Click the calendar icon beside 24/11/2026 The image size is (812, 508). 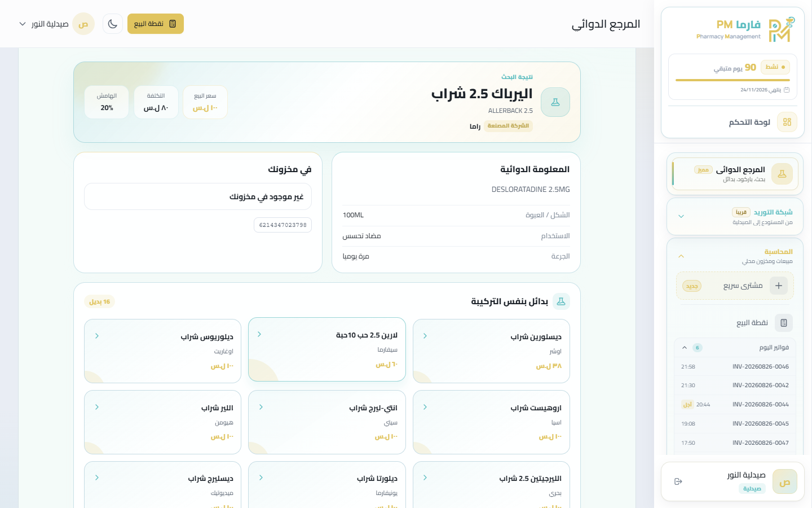pyautogui.click(x=787, y=90)
